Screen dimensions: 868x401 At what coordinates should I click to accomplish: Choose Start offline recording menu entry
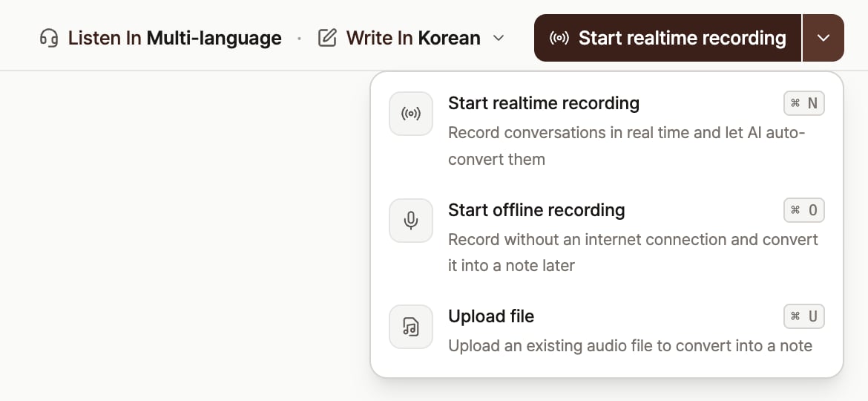coord(607,237)
